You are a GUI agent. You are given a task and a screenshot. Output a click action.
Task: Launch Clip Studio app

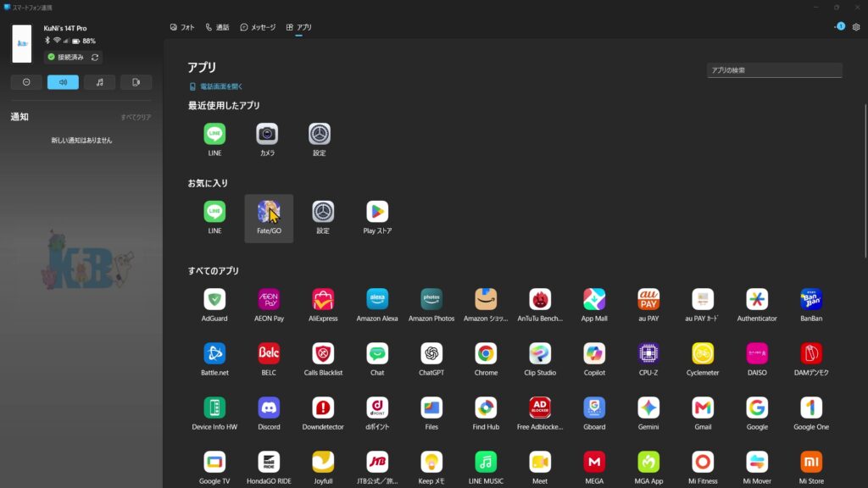tap(540, 353)
